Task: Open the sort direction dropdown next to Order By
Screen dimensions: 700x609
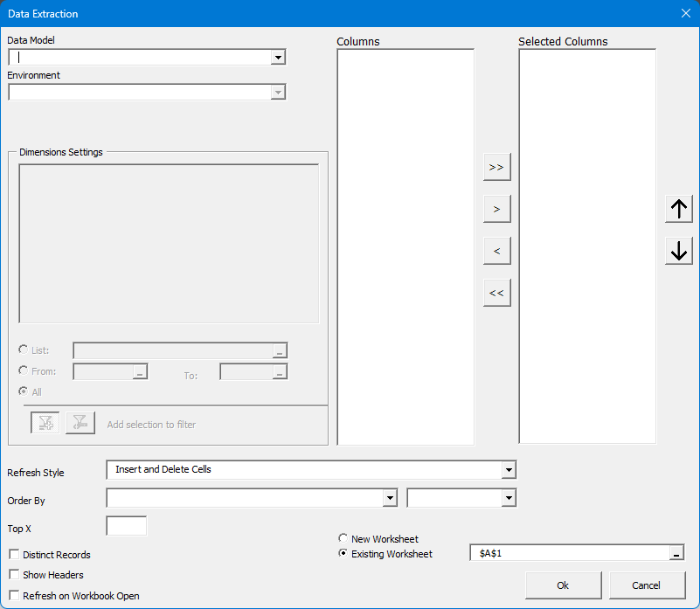Action: (x=509, y=498)
